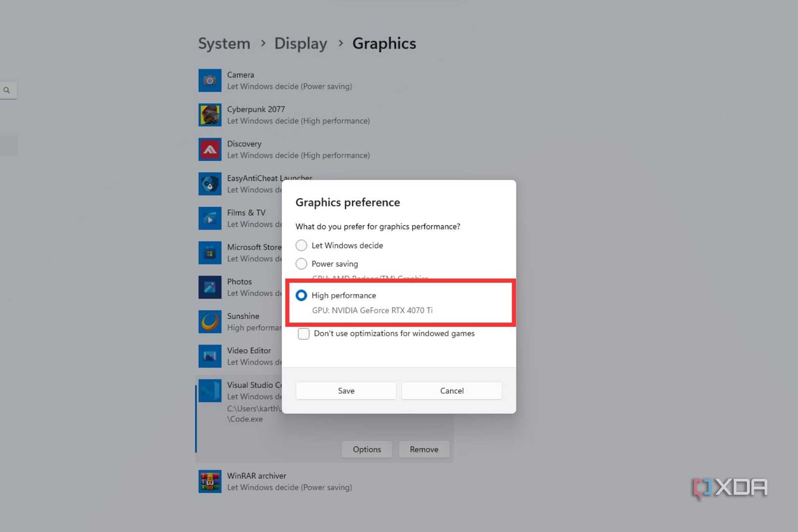Click the Photos app icon

pyautogui.click(x=209, y=287)
